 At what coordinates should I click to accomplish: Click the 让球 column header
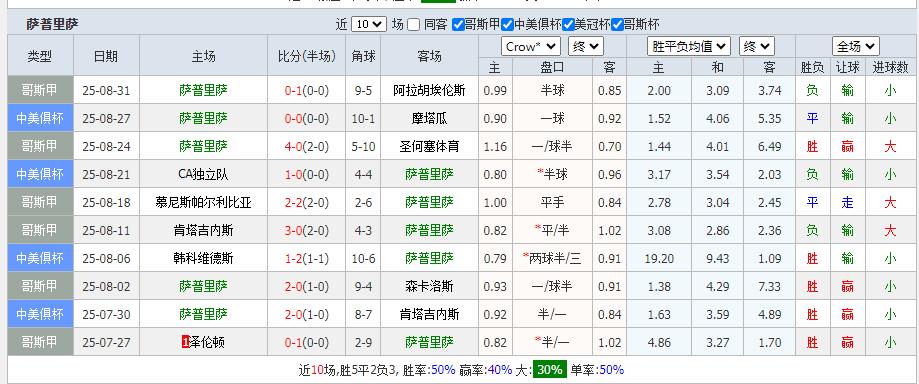[847, 67]
